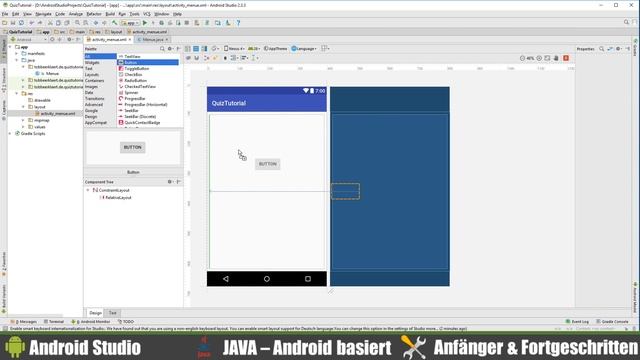
Task: Search the Palette with magnifier icon
Action: (162, 49)
